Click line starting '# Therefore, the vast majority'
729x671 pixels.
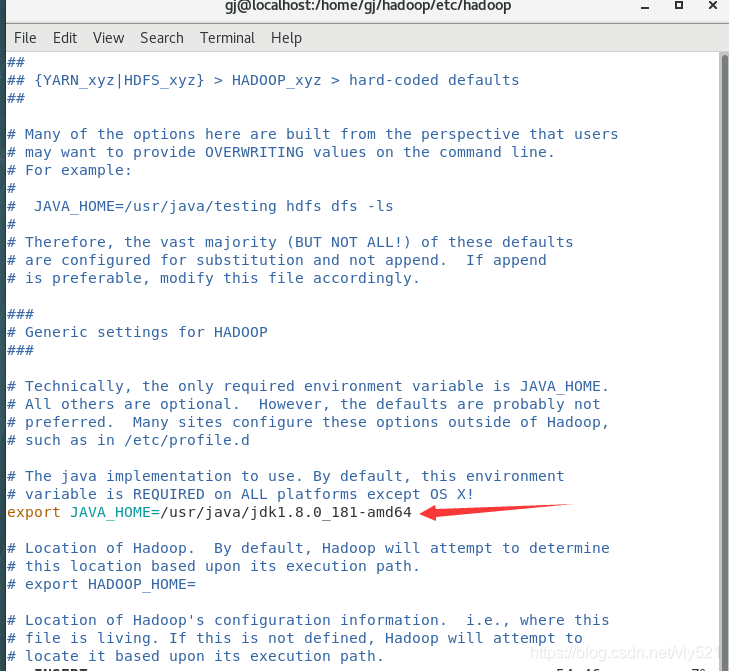point(290,242)
